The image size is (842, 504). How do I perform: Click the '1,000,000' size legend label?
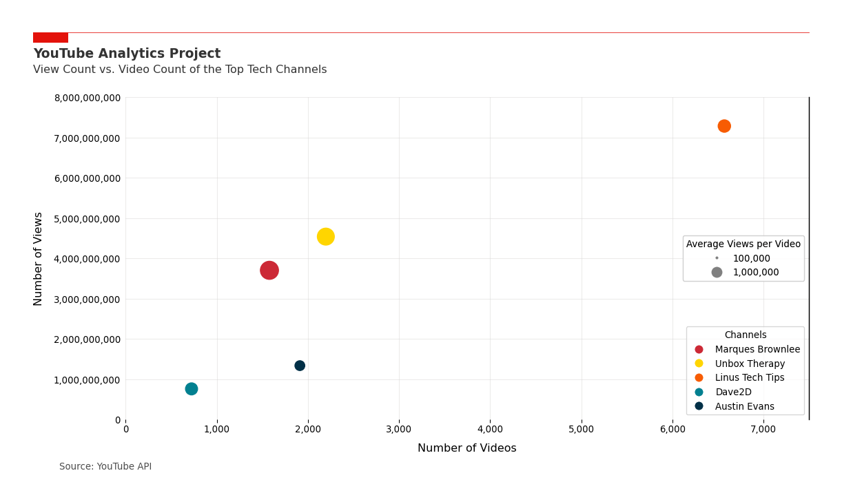(x=756, y=273)
